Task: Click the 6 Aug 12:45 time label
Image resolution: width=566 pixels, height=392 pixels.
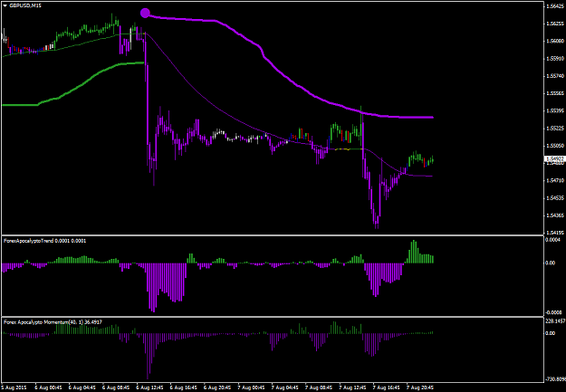Action: 150,387
